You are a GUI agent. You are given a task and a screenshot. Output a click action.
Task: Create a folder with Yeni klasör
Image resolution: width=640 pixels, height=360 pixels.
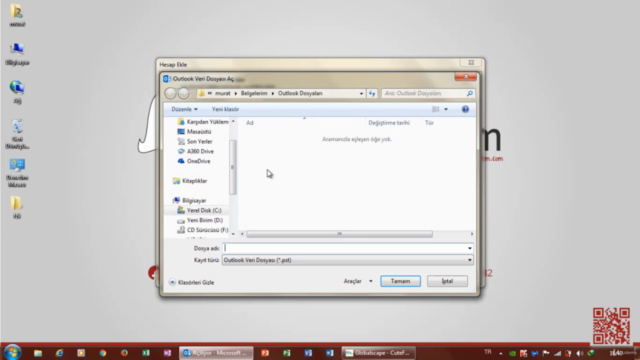point(225,109)
